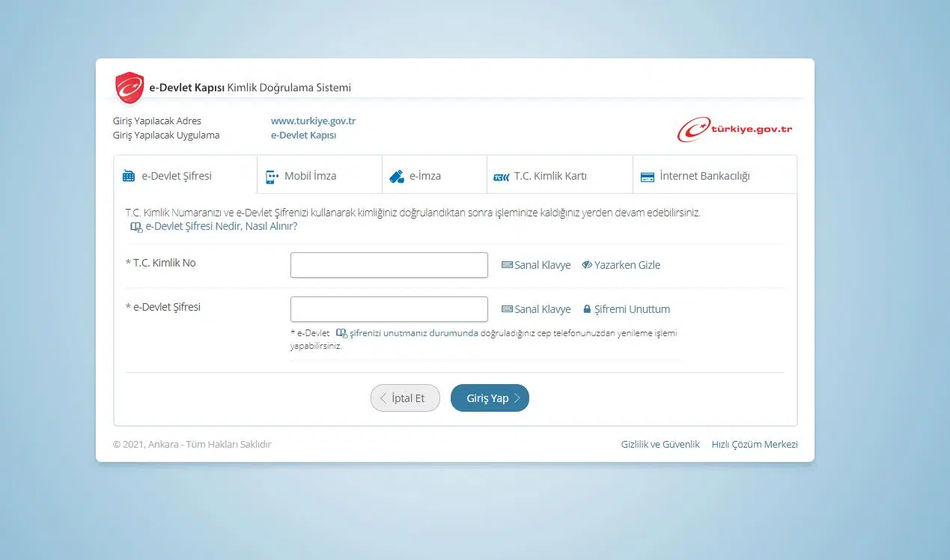Switch to the İnternet Bankacılığı tab
The image size is (950, 560).
coord(715,176)
